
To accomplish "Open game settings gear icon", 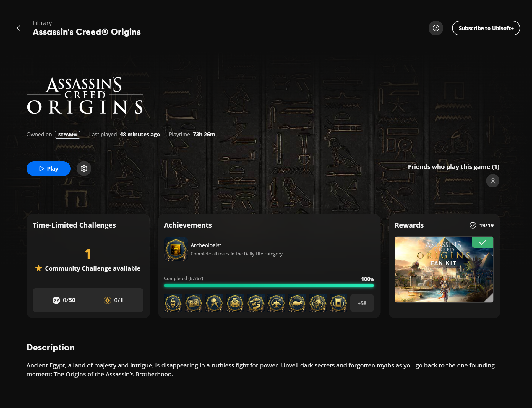I will point(84,169).
